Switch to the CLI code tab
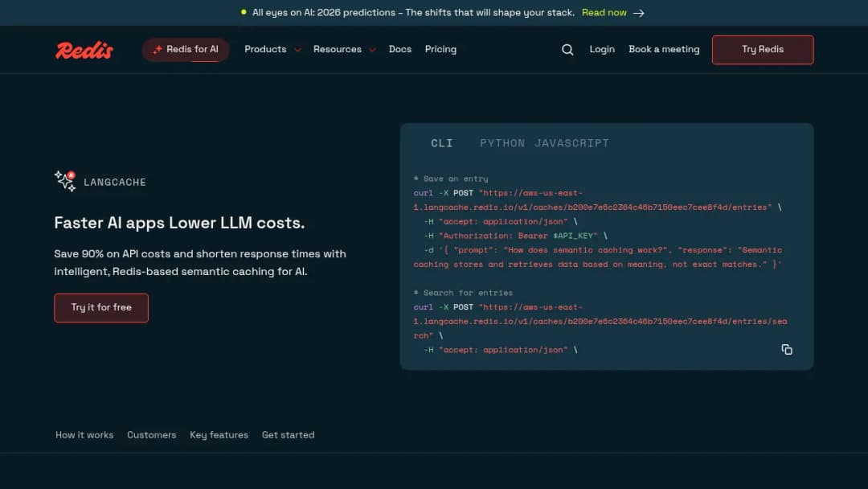 442,143
